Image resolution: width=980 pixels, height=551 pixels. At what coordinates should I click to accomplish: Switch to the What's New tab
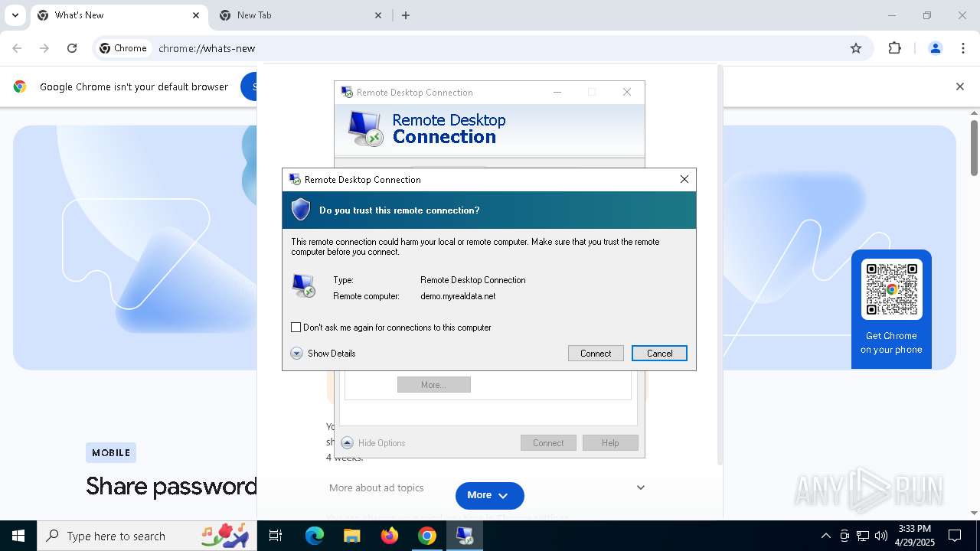tap(118, 15)
